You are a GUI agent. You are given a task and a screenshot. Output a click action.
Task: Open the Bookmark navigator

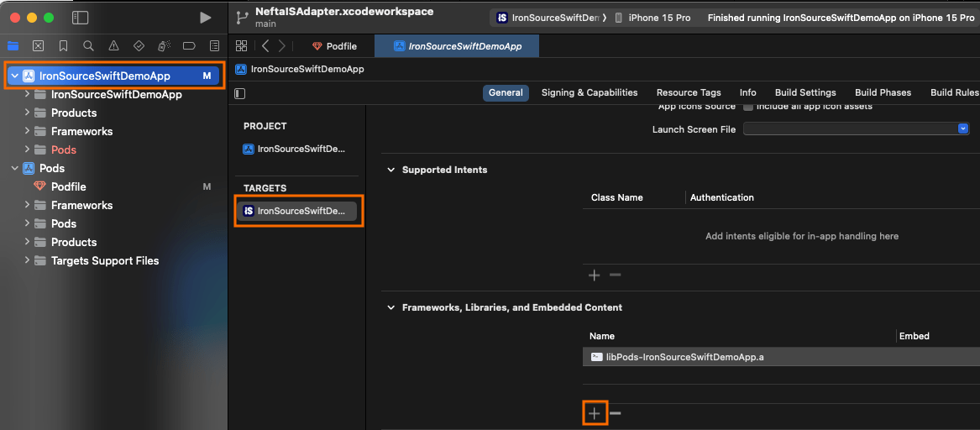point(63,45)
